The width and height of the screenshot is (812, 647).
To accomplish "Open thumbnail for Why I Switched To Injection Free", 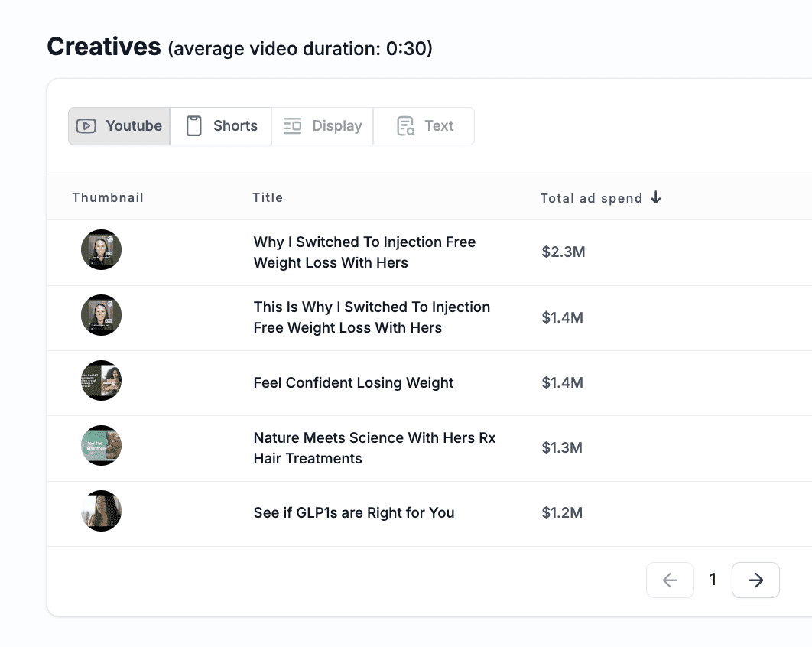I will click(x=102, y=249).
